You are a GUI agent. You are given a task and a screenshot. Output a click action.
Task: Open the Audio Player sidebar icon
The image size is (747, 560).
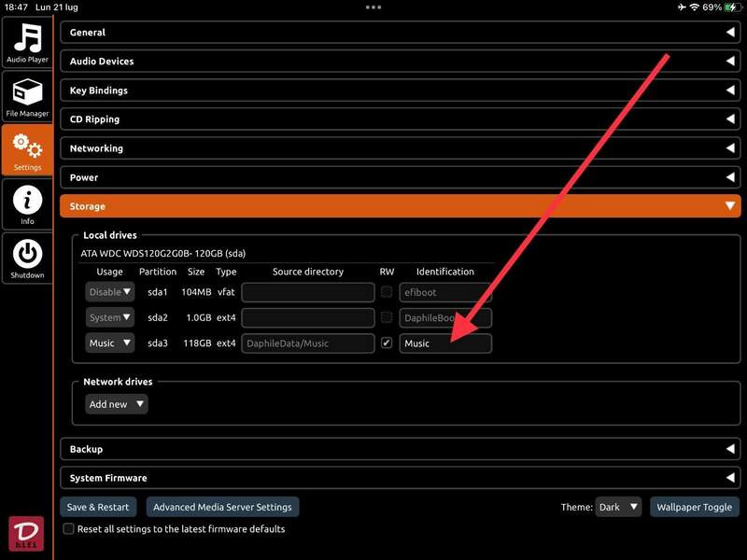click(27, 43)
